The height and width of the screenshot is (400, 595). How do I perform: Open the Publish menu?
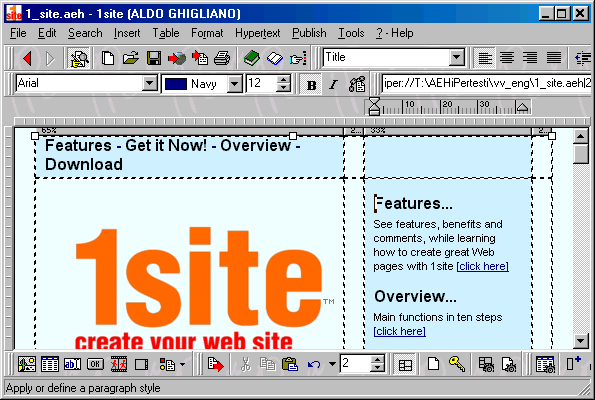pos(309,33)
